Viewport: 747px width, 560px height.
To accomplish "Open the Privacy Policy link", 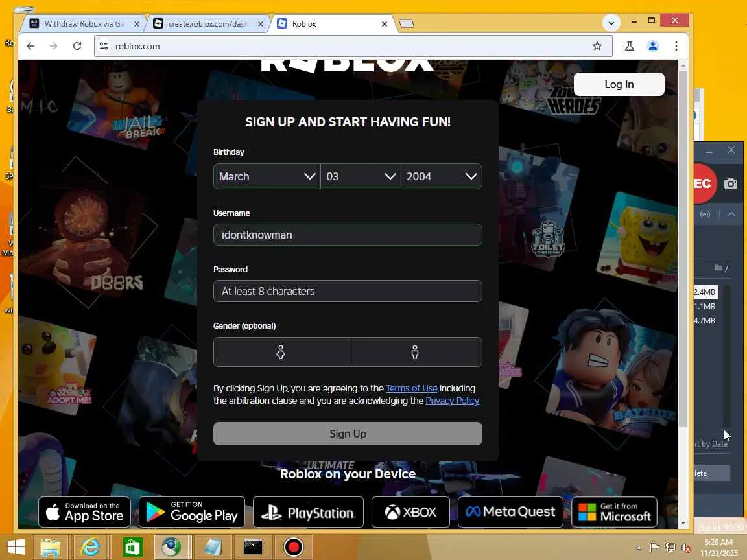I will (x=452, y=401).
